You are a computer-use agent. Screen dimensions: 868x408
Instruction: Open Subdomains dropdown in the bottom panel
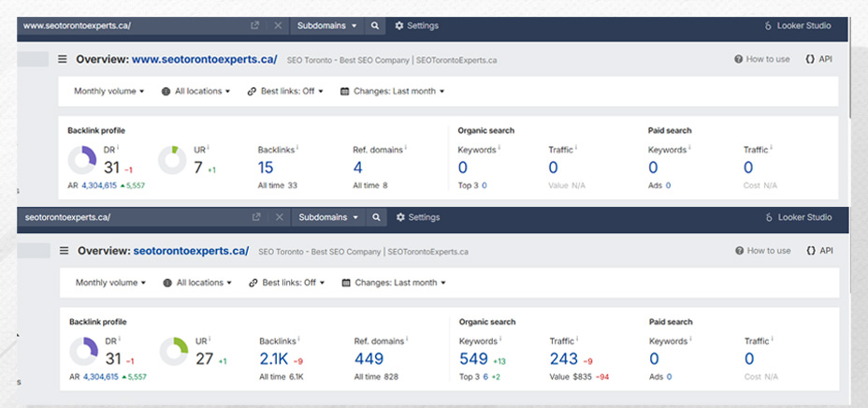tap(328, 217)
